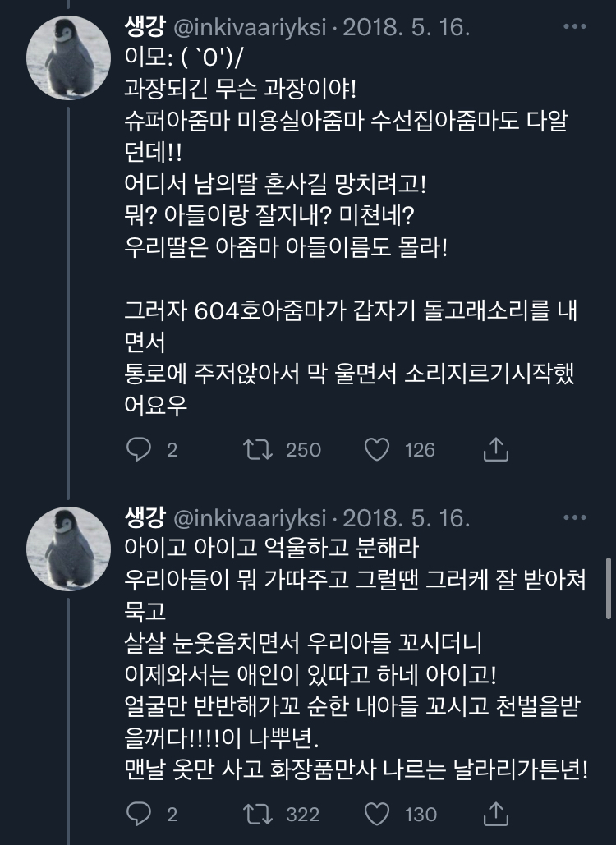Image resolution: width=616 pixels, height=845 pixels.
Task: Click the vertical scrollbar on the right edge
Action: coord(609,587)
